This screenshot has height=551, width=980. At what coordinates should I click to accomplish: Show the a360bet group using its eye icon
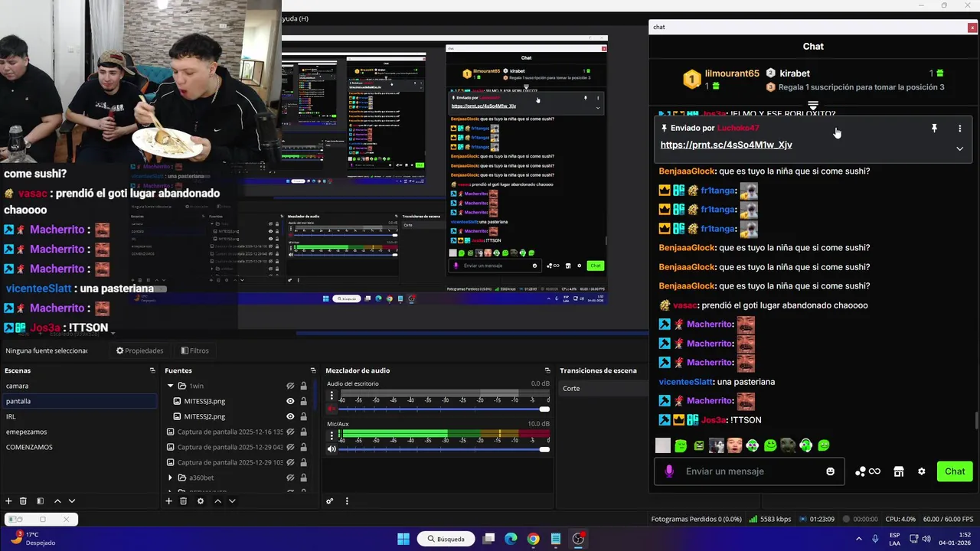click(x=290, y=478)
